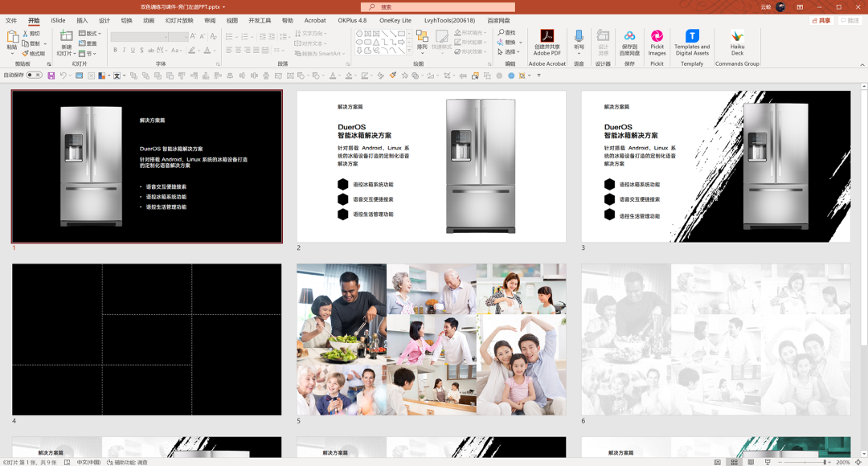This screenshot has width=868, height=466.
Task: Toggle center text alignment
Action: (x=238, y=51)
